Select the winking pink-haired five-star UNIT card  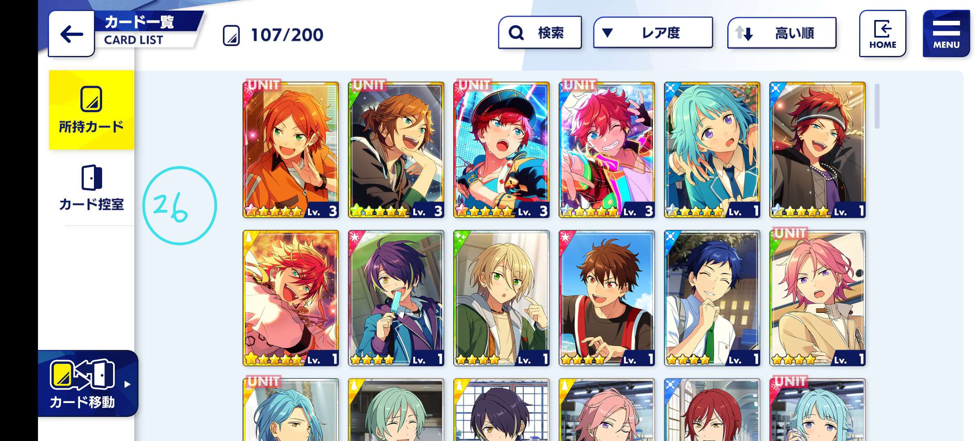tap(607, 149)
